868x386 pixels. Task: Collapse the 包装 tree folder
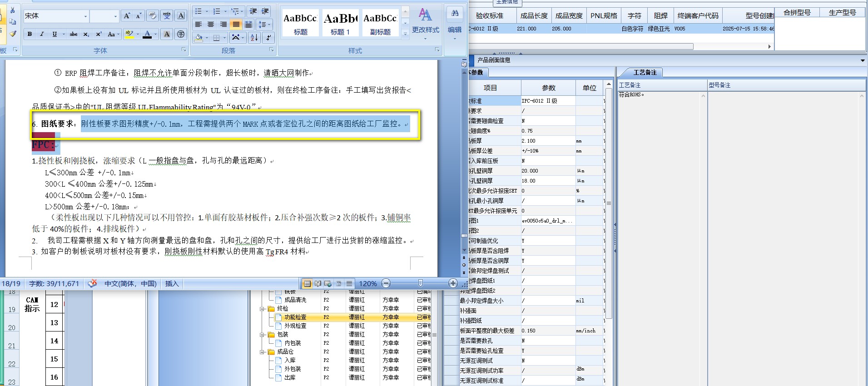point(262,335)
